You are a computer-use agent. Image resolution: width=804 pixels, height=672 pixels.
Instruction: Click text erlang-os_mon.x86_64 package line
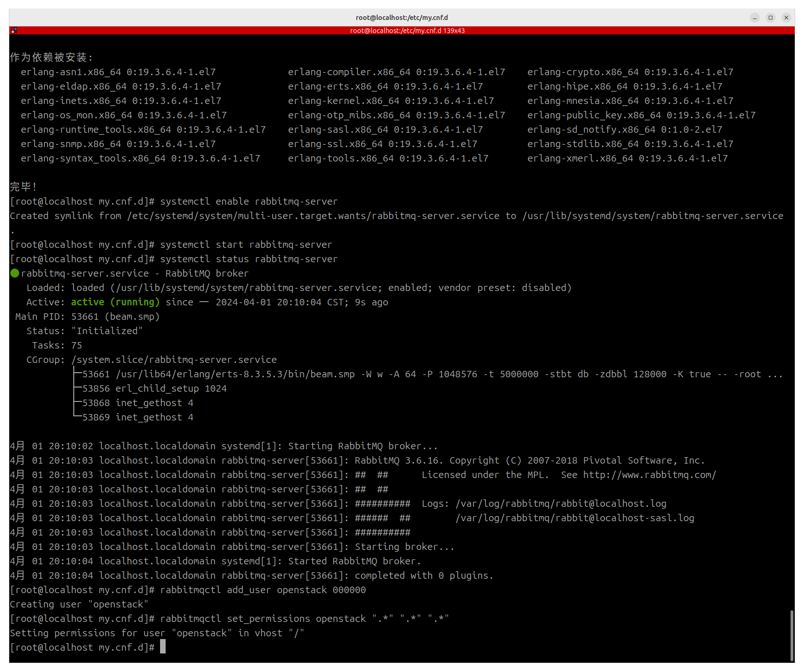(x=124, y=116)
